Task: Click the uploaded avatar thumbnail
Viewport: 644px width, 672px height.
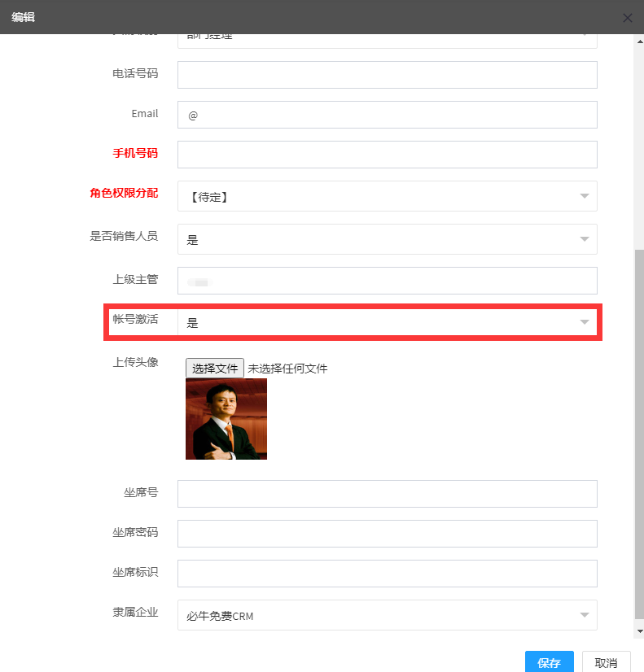Action: [226, 419]
